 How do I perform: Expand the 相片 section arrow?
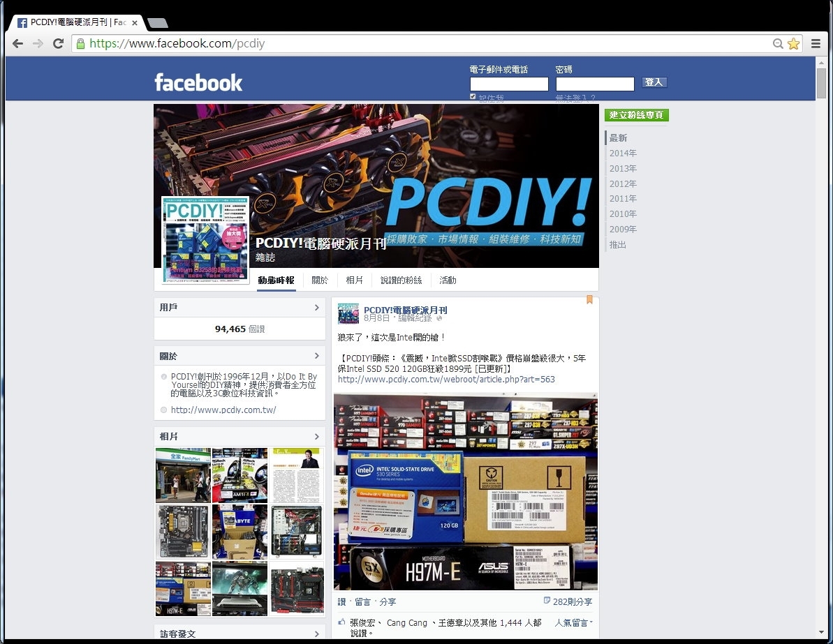tap(316, 436)
